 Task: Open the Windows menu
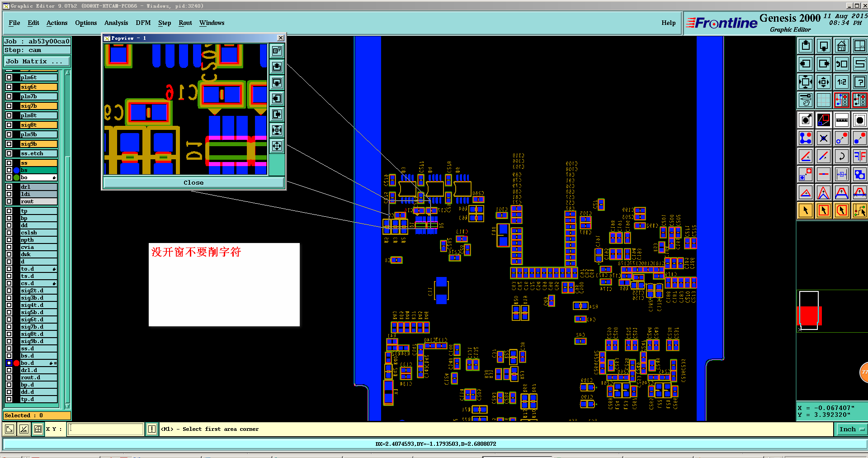[x=212, y=23]
